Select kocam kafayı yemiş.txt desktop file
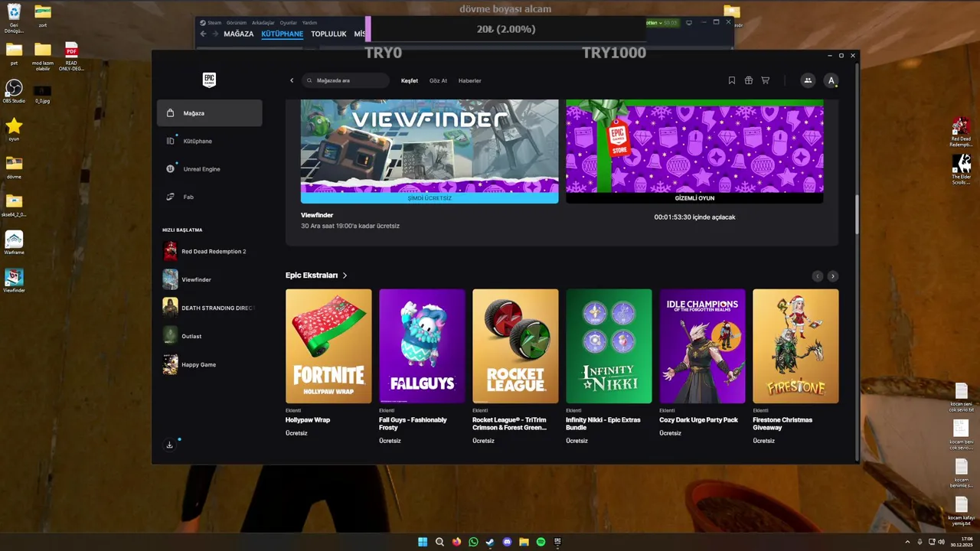The image size is (980, 551). click(960, 510)
